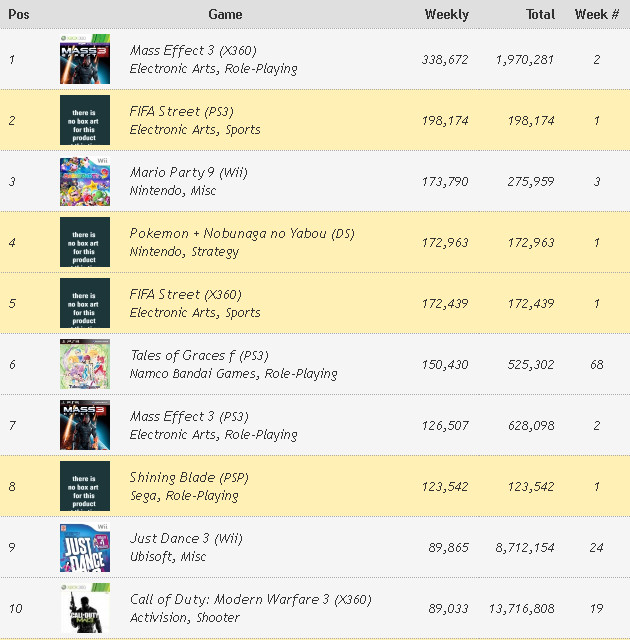Select Pokemon + Nobunaga no Yabou link
This screenshot has width=630, height=640.
pos(241,233)
